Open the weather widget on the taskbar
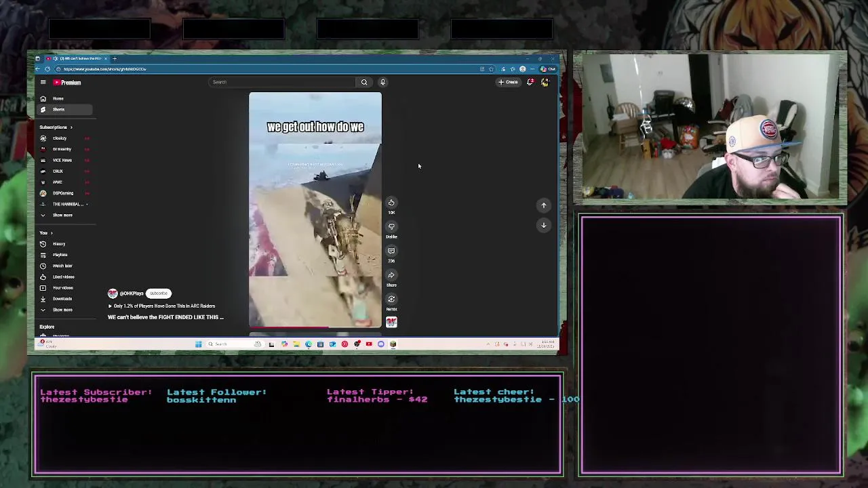868x488 pixels. (47, 344)
